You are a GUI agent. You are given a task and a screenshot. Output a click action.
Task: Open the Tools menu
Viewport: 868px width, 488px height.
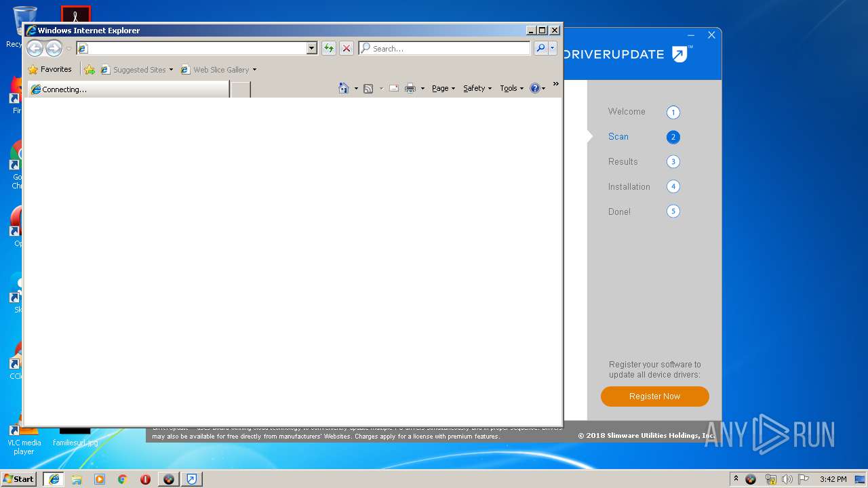tap(511, 88)
